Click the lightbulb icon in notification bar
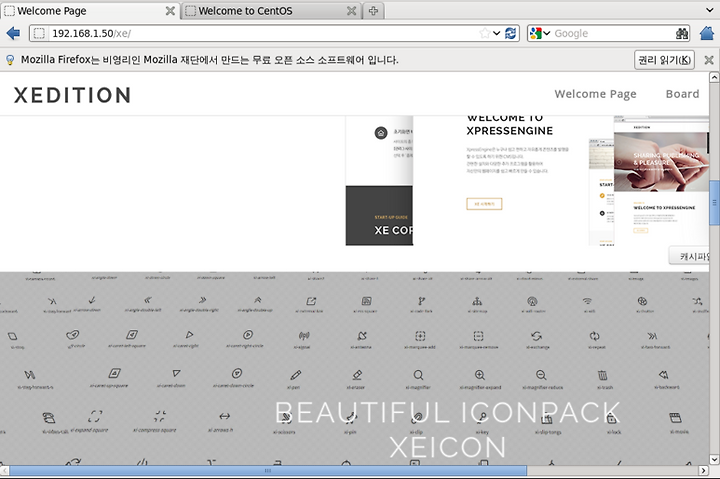 click(x=10, y=60)
